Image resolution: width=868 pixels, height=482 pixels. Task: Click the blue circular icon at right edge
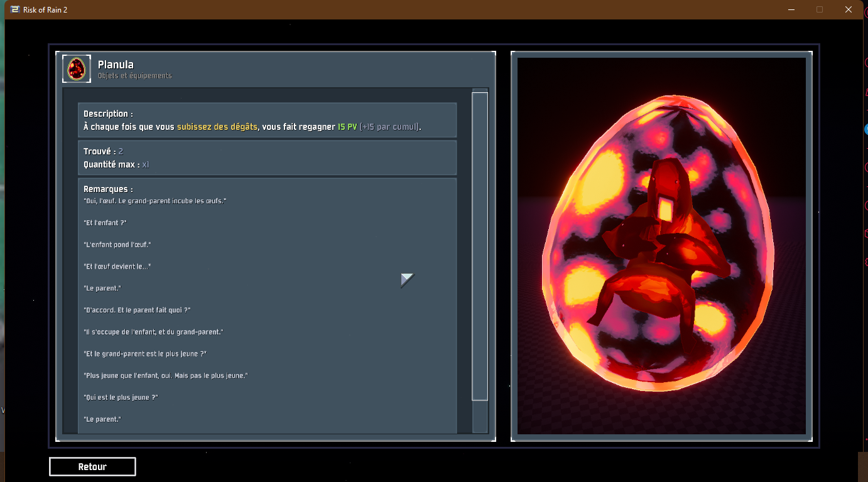[x=865, y=129]
